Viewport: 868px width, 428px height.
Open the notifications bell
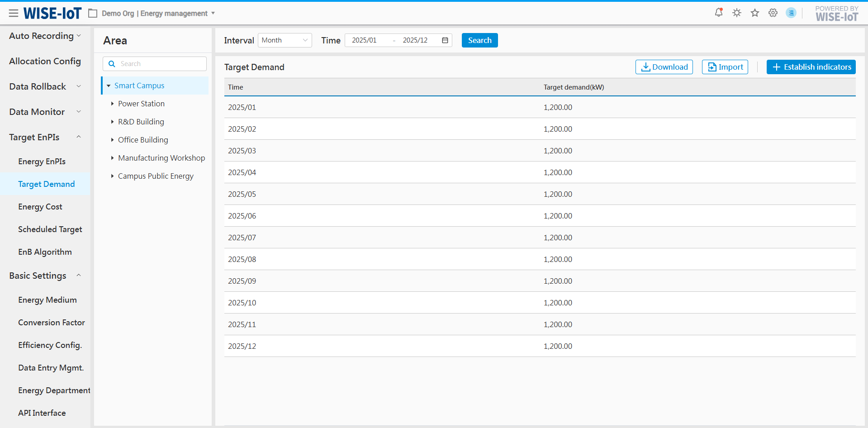(x=718, y=13)
